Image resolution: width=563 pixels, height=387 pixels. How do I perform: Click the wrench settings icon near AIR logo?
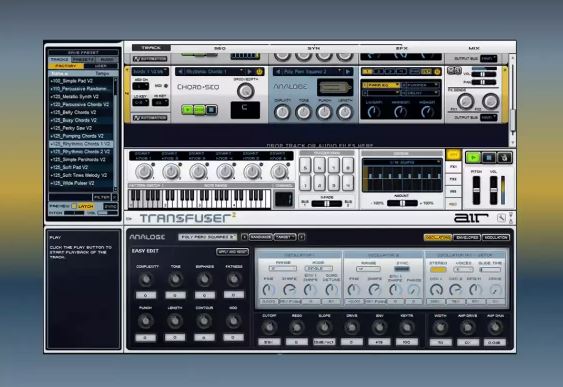click(x=501, y=218)
